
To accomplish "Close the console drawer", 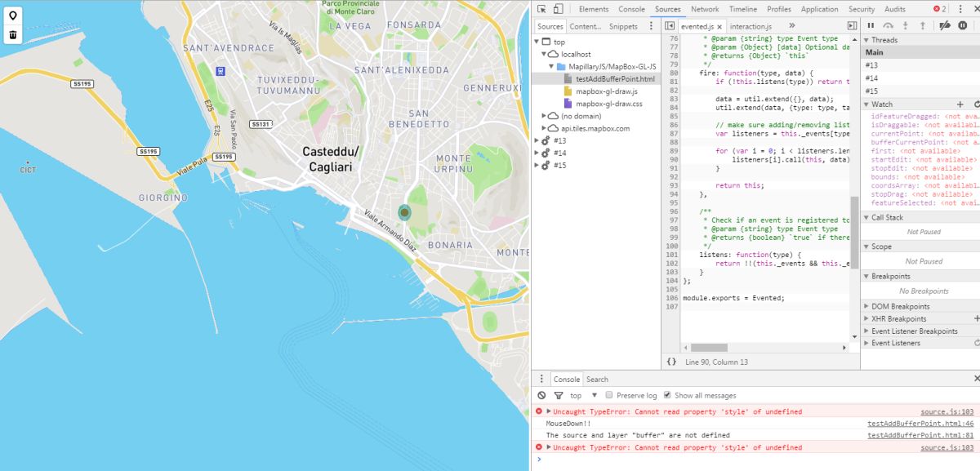I will [976, 379].
